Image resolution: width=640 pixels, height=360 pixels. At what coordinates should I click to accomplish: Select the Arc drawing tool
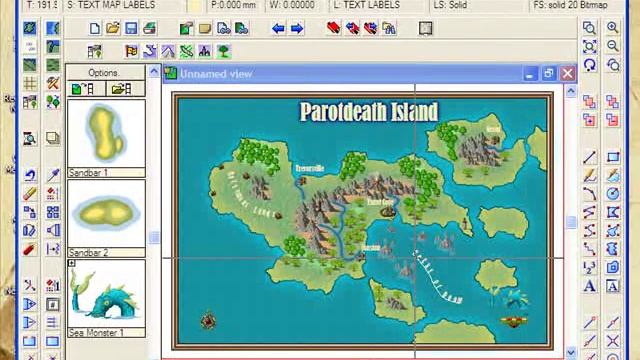tap(589, 193)
